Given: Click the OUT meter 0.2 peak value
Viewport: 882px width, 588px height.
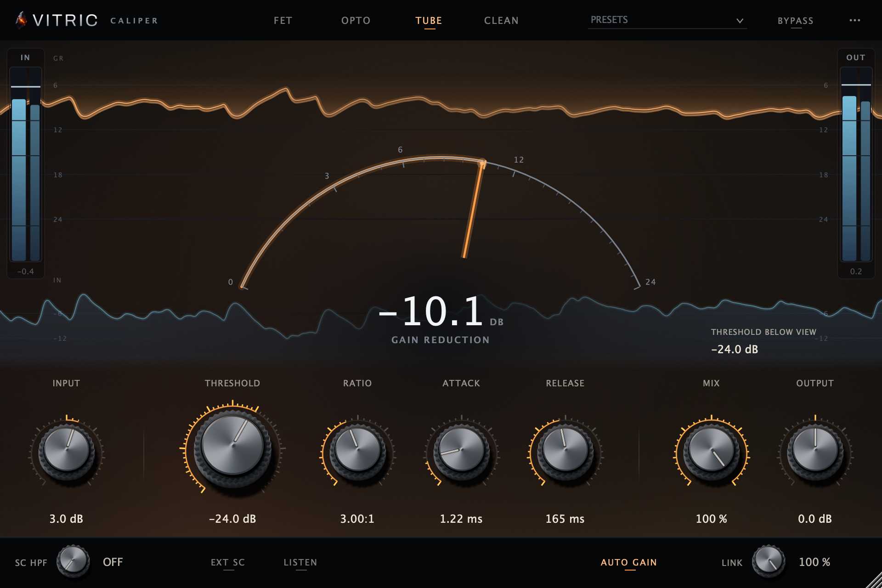Looking at the screenshot, I should pyautogui.click(x=856, y=271).
